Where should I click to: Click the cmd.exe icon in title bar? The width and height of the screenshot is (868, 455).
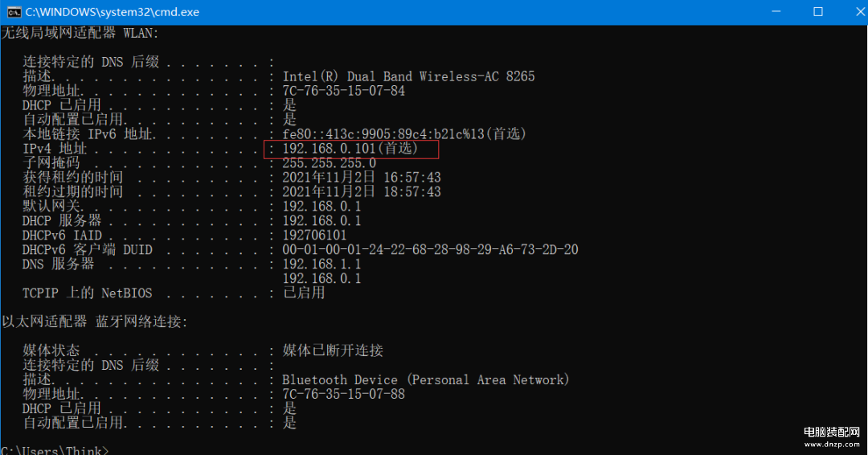click(14, 12)
